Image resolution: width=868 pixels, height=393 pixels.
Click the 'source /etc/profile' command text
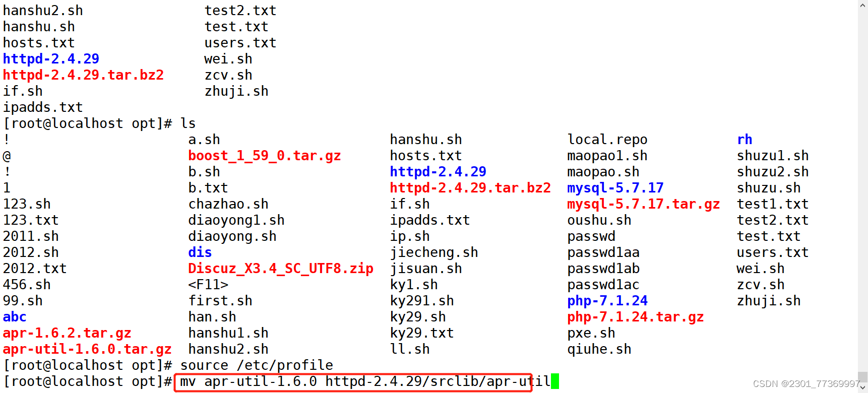[x=257, y=365]
